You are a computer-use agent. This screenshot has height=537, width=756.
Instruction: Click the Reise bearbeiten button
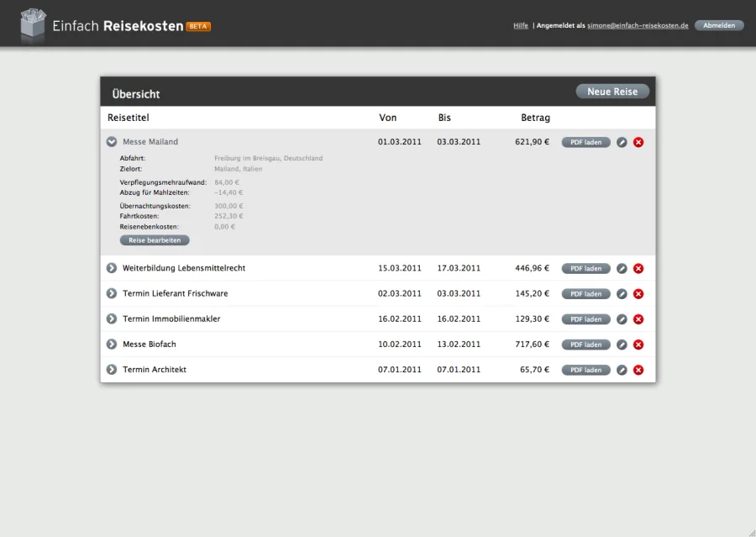[x=155, y=240]
